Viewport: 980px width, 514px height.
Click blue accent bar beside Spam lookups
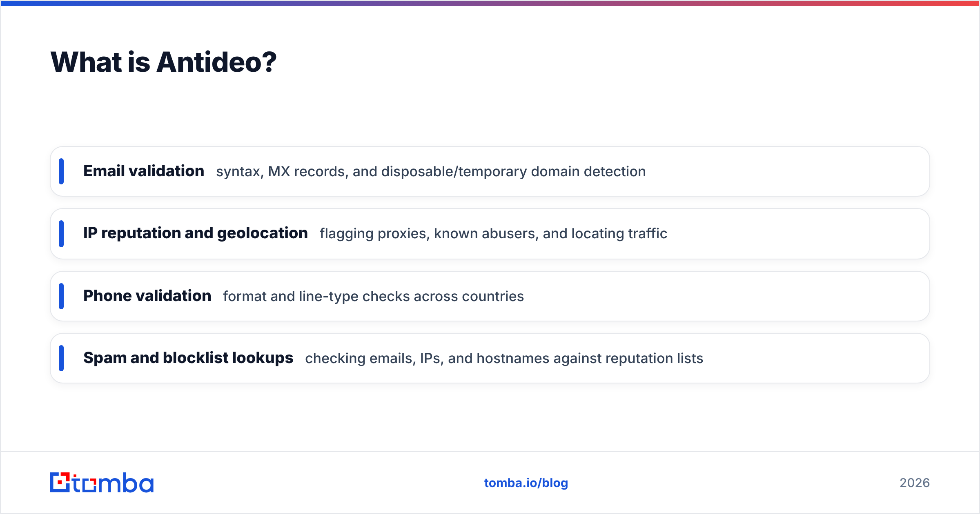[61, 358]
